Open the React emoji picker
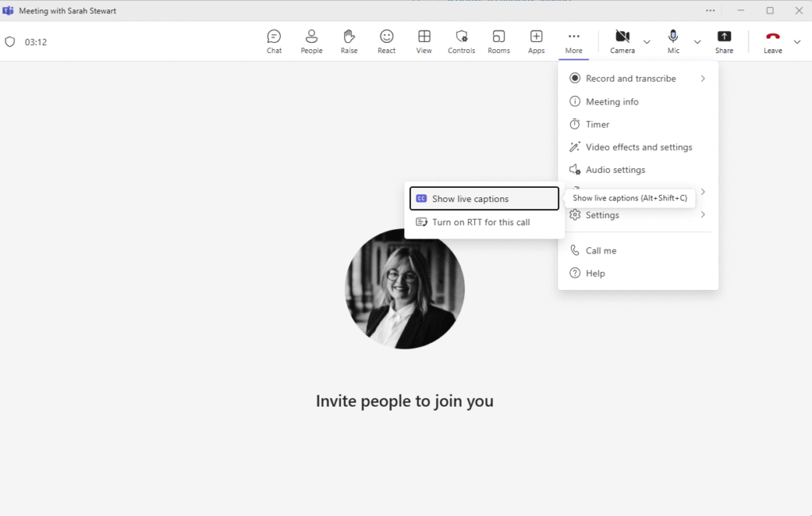The height and width of the screenshot is (516, 812). [387, 41]
